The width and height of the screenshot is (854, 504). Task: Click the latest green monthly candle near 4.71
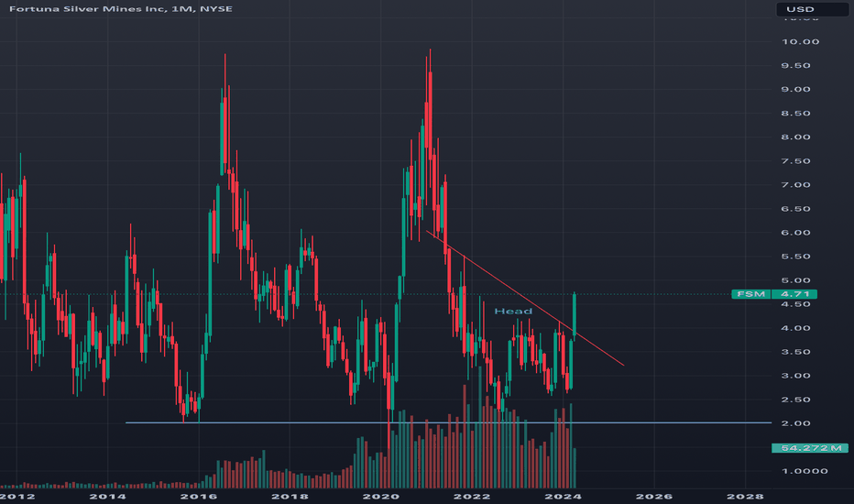[575, 316]
